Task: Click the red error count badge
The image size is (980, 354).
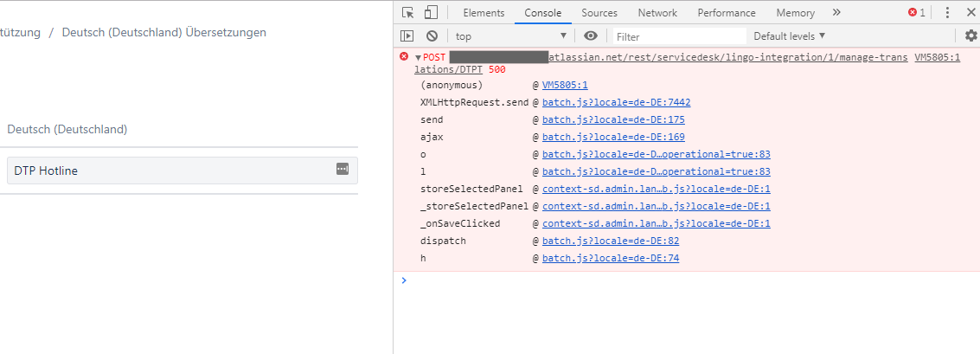Action: 917,12
